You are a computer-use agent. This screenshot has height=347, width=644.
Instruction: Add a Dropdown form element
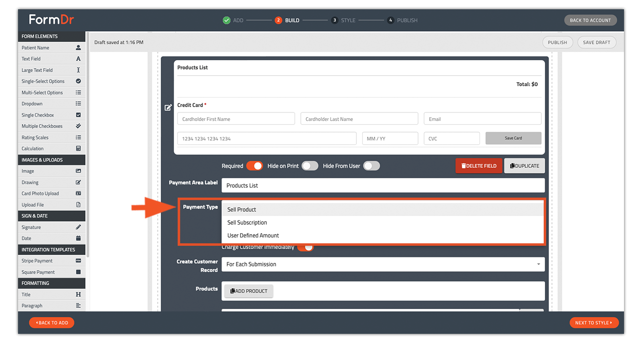pos(52,104)
